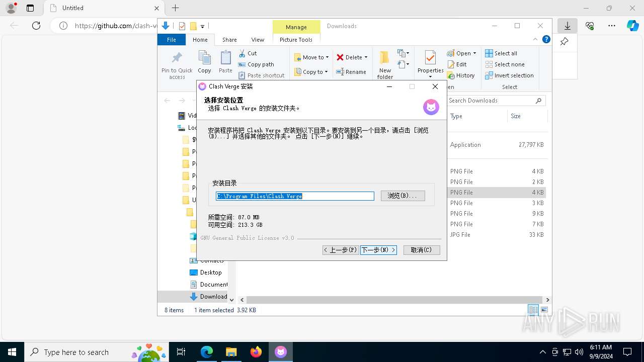Select Downloads in navigation pane
This screenshot has height=362, width=644.
pos(208,297)
